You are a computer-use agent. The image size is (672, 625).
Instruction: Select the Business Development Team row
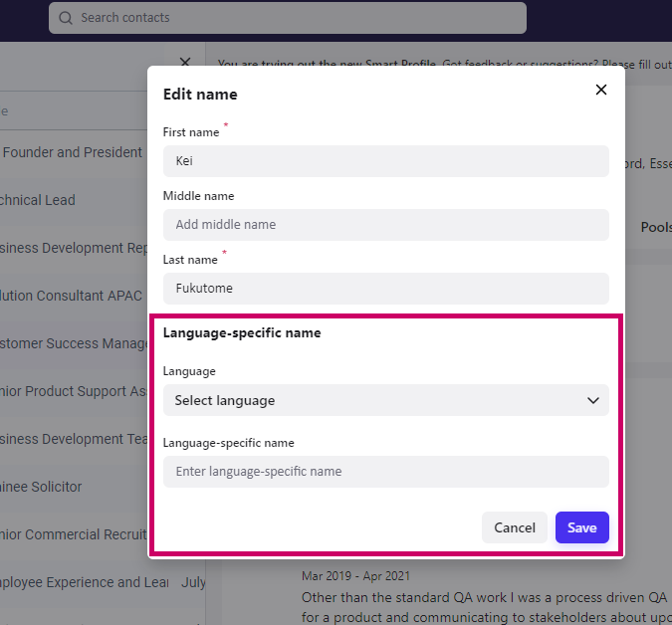[74, 439]
